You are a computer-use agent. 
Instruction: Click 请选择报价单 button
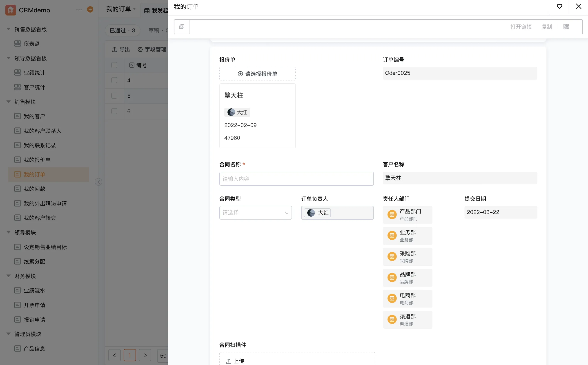pyautogui.click(x=257, y=74)
